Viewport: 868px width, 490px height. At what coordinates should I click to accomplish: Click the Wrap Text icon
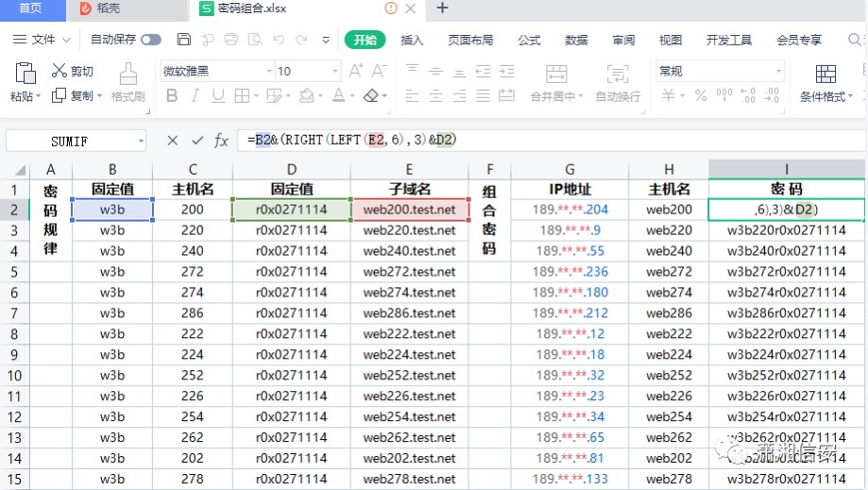pyautogui.click(x=618, y=74)
